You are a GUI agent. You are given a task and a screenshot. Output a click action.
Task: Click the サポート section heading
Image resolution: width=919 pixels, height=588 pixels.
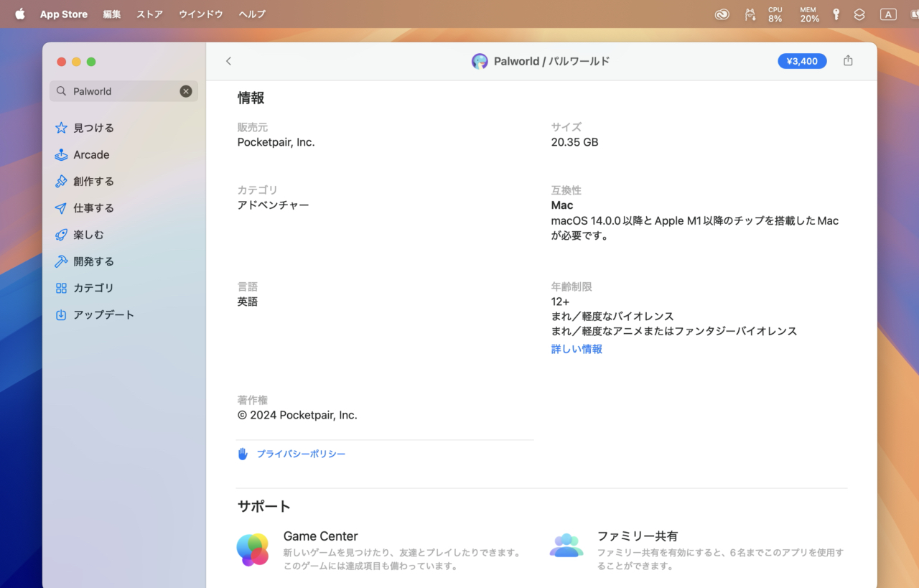[x=264, y=506]
